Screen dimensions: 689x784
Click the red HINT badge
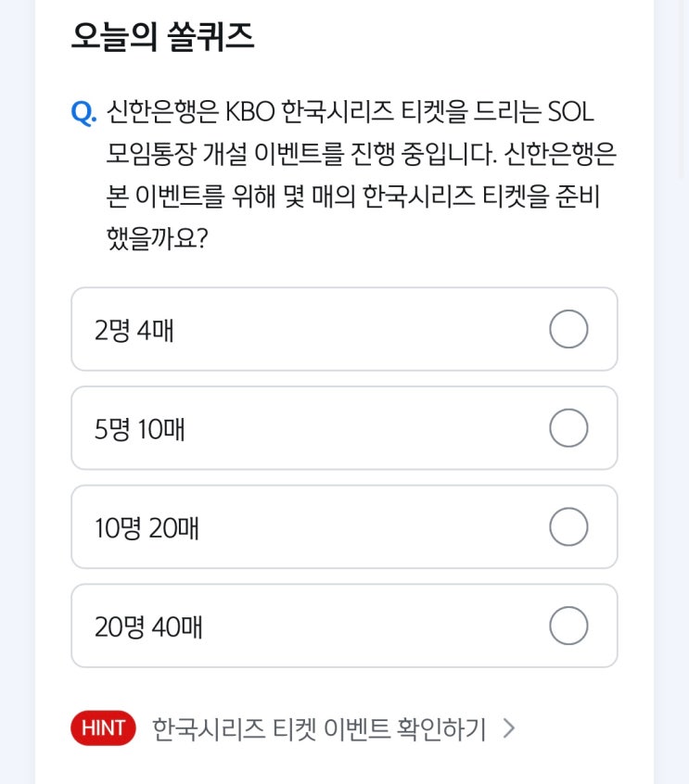pyautogui.click(x=103, y=728)
